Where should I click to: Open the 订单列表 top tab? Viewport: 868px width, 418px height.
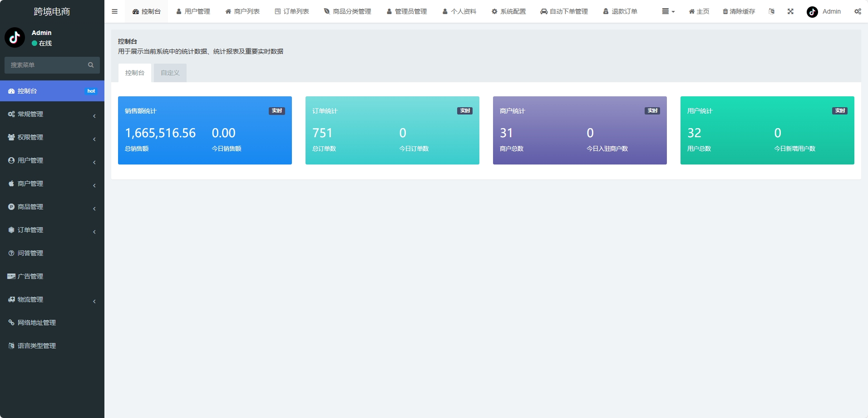(x=292, y=11)
